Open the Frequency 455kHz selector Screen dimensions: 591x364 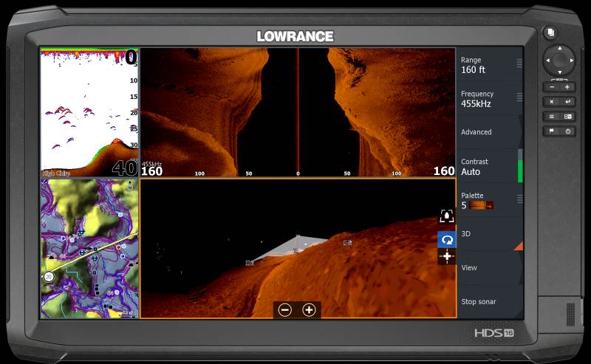pos(489,99)
